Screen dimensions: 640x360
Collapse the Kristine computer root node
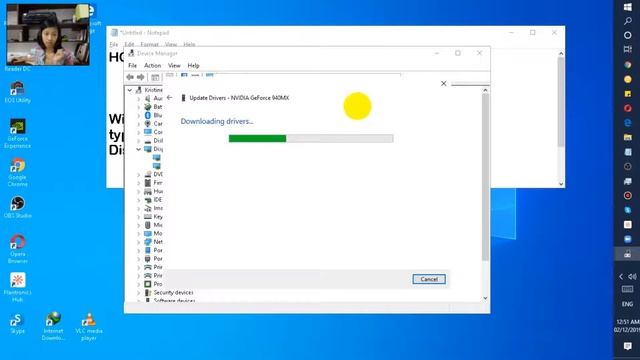tap(130, 90)
